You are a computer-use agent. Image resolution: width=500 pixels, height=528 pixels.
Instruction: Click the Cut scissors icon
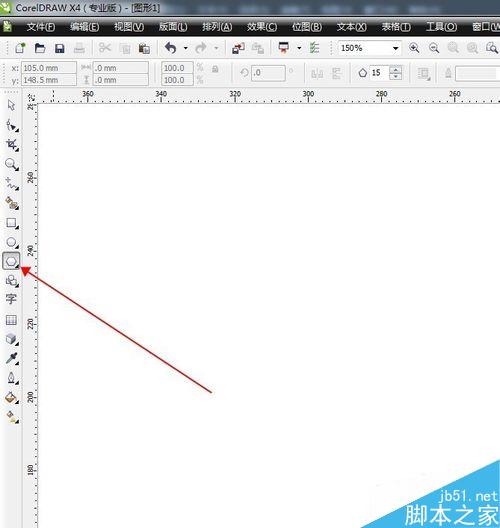click(105, 48)
